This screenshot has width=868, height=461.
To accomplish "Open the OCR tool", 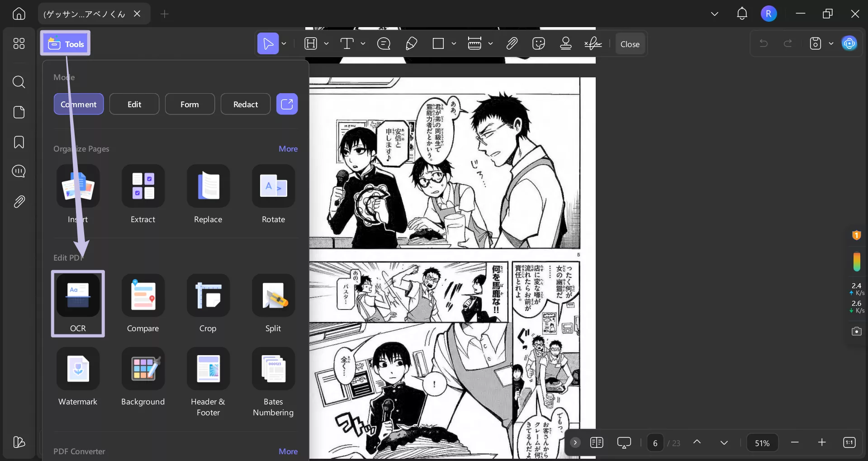I will [78, 295].
